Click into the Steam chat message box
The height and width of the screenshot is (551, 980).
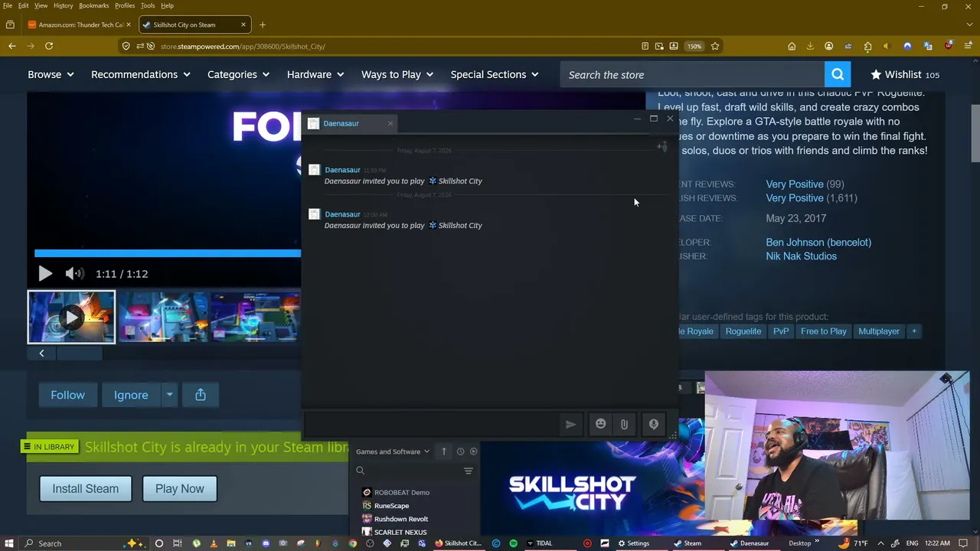point(433,424)
